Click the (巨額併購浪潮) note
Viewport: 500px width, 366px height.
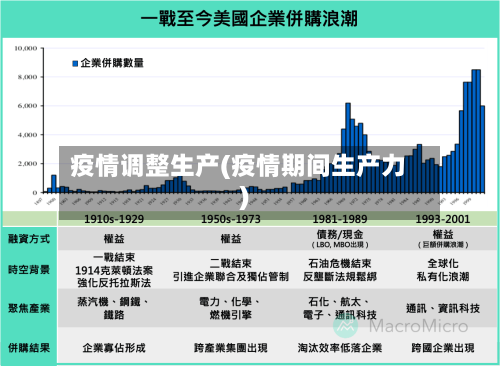[443, 245]
